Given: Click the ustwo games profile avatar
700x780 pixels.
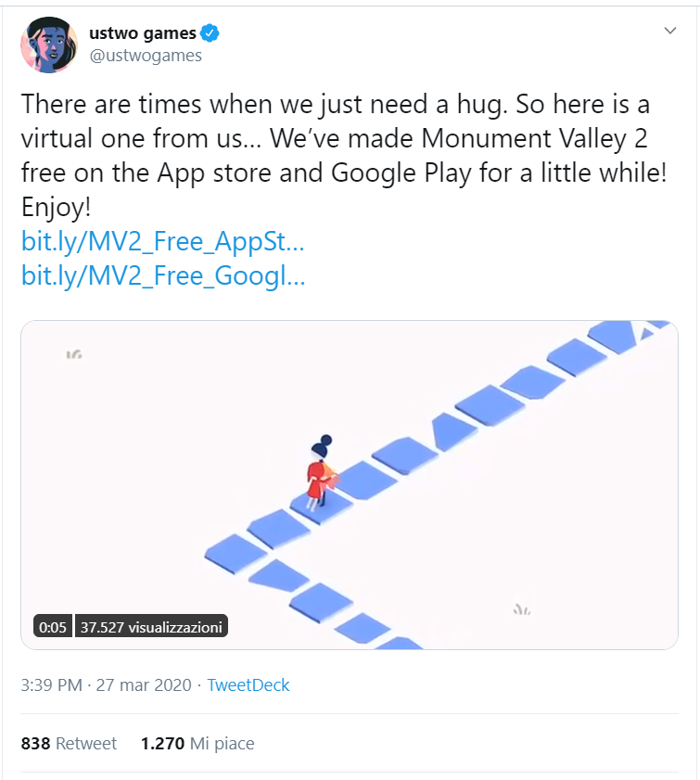Looking at the screenshot, I should (49, 45).
